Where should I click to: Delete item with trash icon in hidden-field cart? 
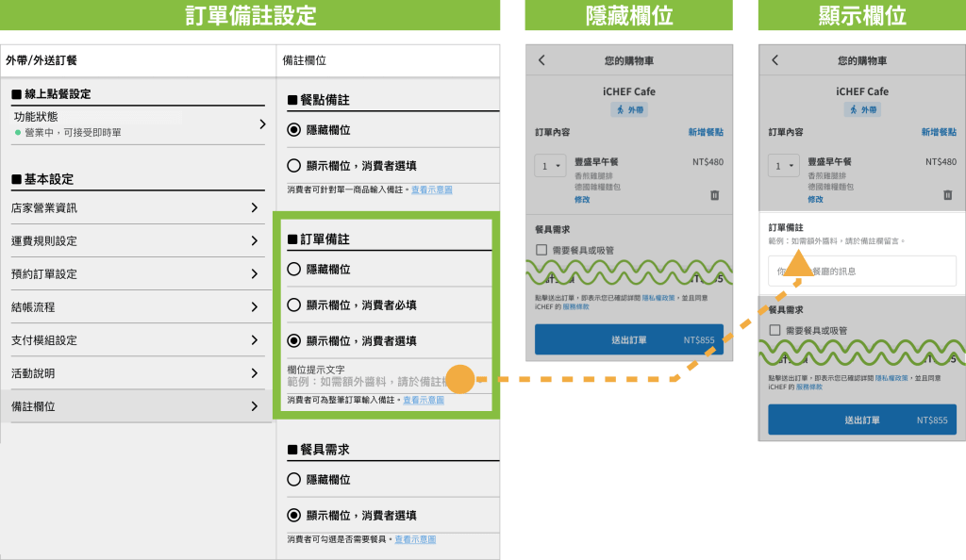coord(714,195)
